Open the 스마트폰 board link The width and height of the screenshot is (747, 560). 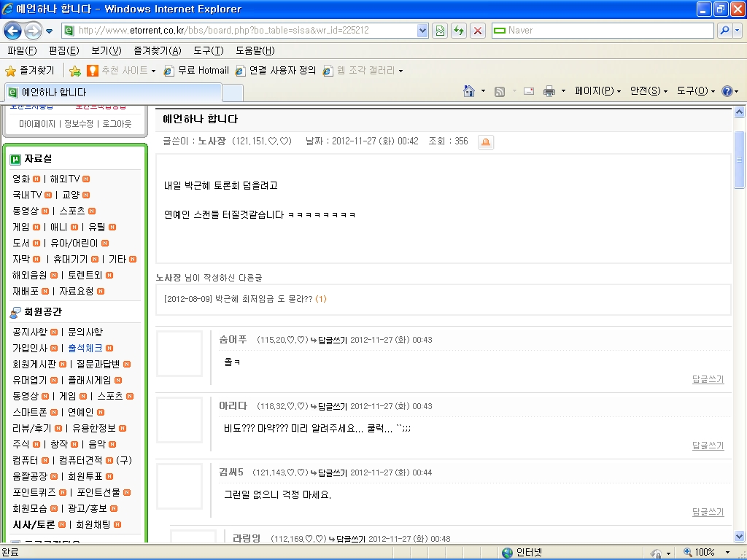tap(29, 413)
